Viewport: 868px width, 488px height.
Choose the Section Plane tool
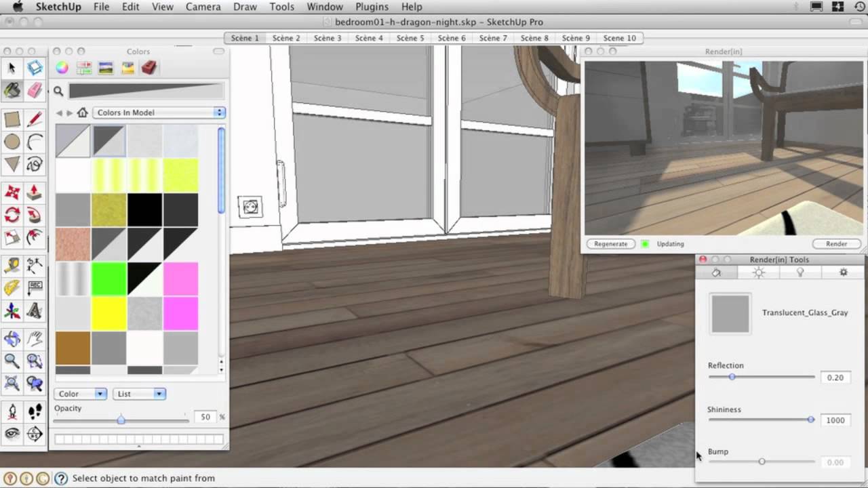point(35,434)
